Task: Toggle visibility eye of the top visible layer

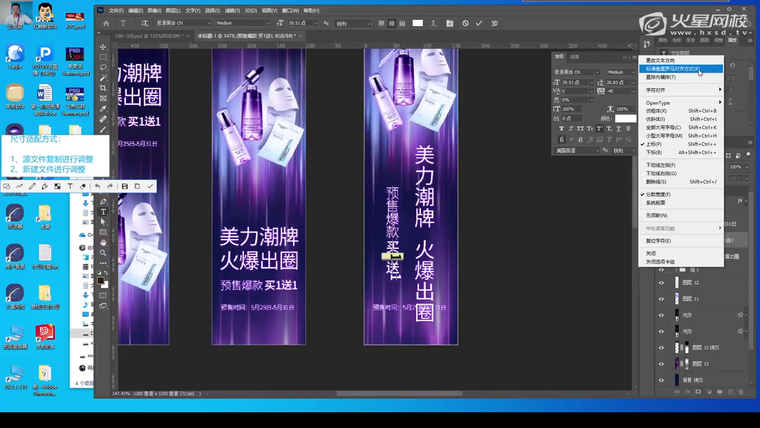Action: point(661,270)
